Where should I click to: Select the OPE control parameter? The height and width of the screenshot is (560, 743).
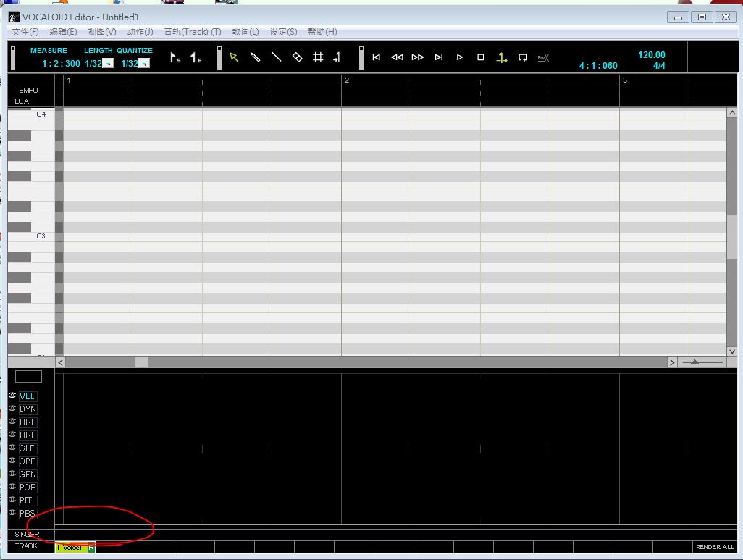coord(28,461)
